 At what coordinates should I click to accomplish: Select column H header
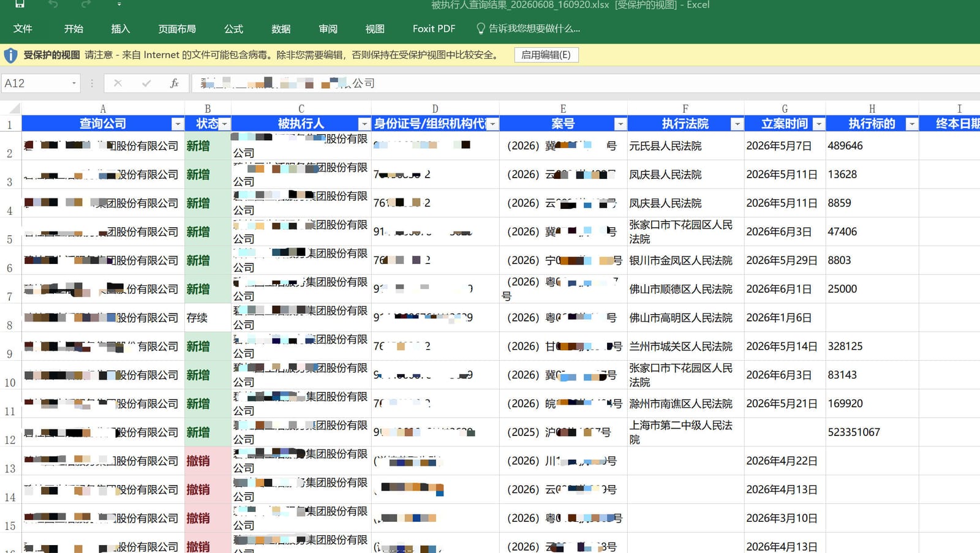click(x=872, y=108)
